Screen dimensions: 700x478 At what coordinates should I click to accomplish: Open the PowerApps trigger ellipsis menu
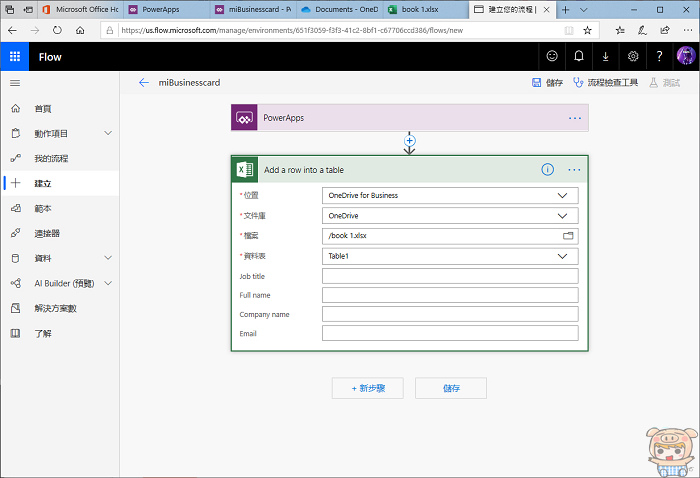[574, 118]
